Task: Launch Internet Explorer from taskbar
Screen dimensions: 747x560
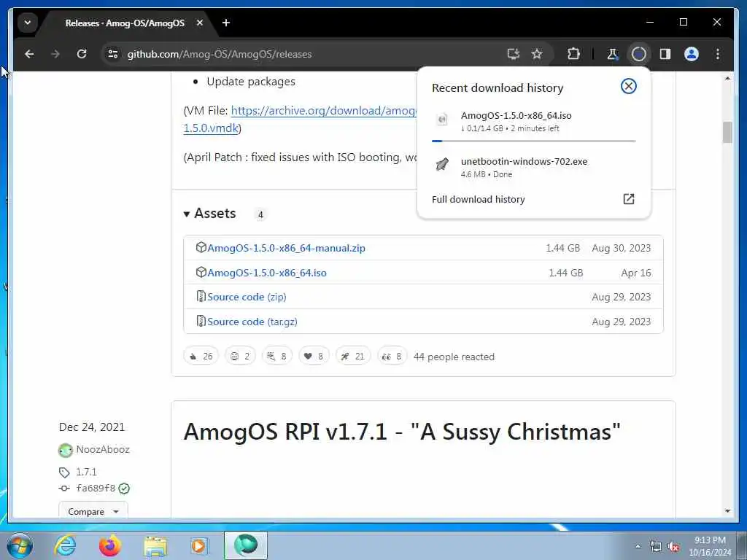Action: point(66,545)
